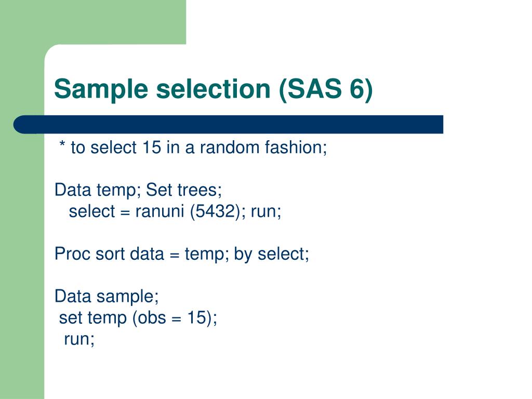Click the green sidebar on the left

pyautogui.click(x=22, y=237)
